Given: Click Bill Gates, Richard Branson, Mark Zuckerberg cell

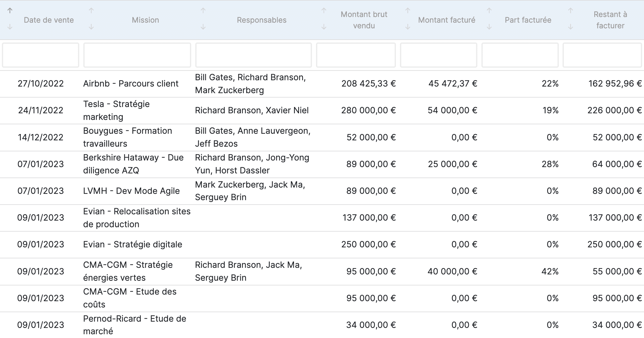Looking at the screenshot, I should pos(250,84).
